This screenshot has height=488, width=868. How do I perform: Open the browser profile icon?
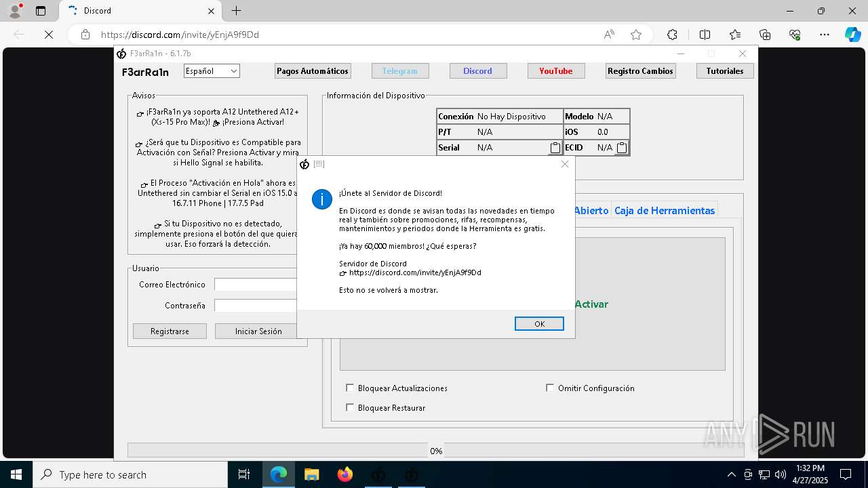(14, 11)
